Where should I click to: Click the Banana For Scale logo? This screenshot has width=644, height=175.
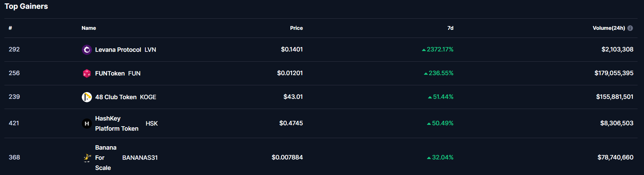87,158
